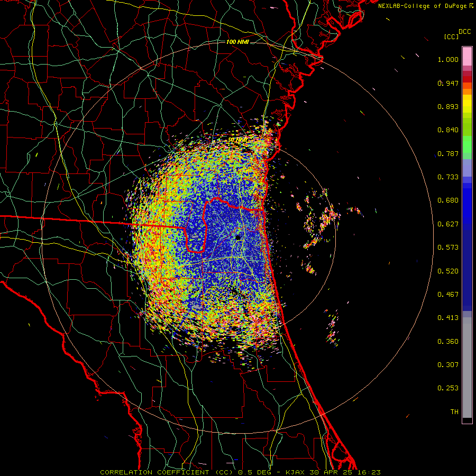Click the 50 NMI range ring label

tap(237, 140)
